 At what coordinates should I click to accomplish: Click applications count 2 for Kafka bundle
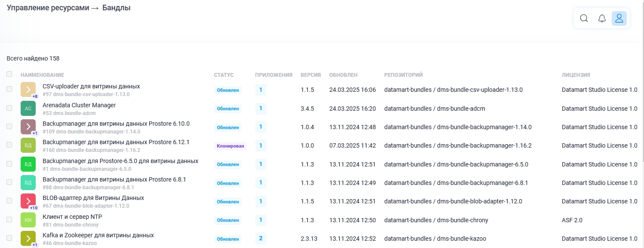pyautogui.click(x=261, y=239)
